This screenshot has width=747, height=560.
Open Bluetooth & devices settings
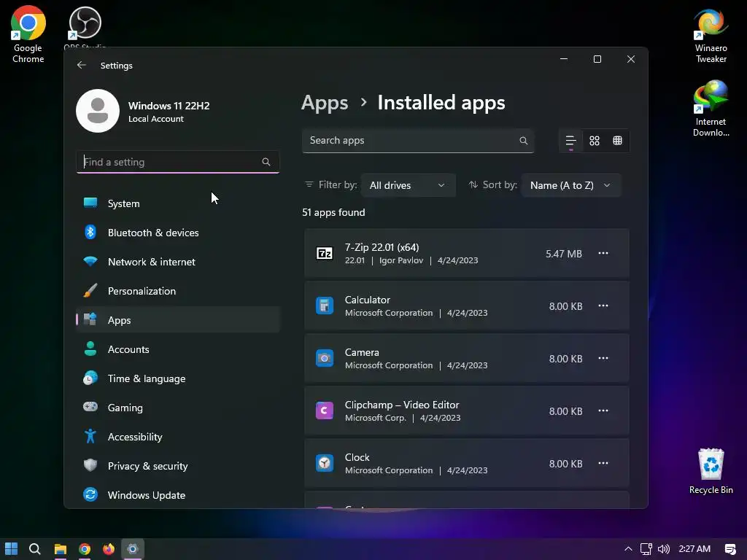[178, 233]
